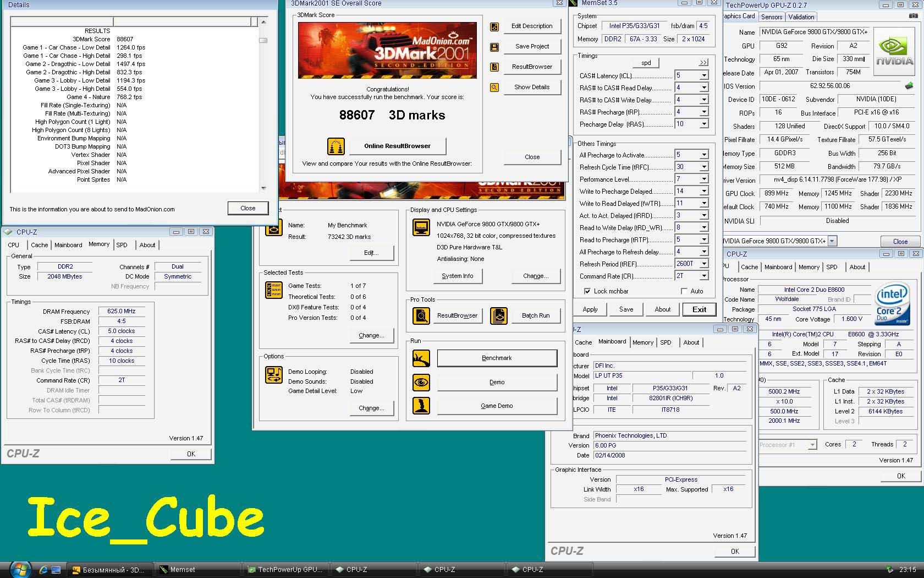Click the Game Demo joystick icon
The width and height of the screenshot is (924, 578).
coord(421,406)
